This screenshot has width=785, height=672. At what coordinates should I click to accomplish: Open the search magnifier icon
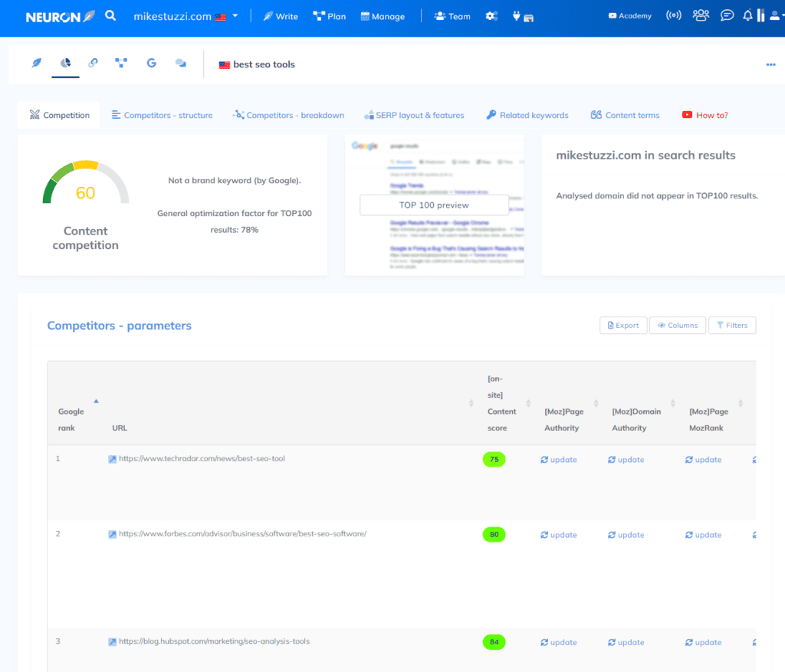110,16
